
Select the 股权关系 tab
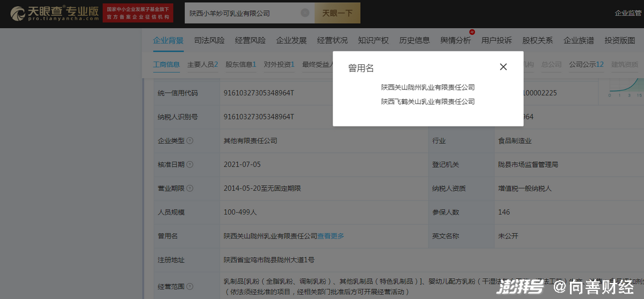click(537, 40)
